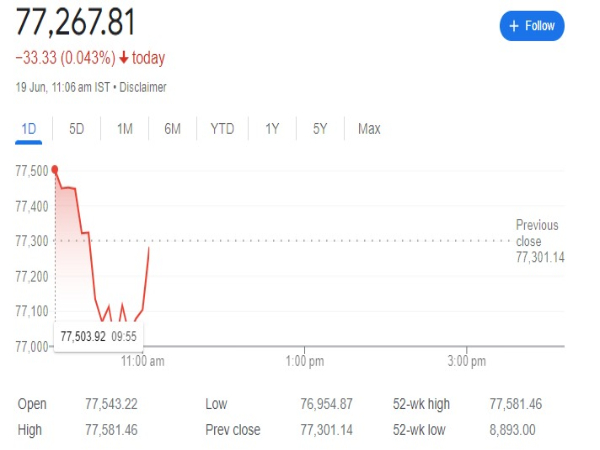Click the 52-wk high value

click(x=518, y=404)
